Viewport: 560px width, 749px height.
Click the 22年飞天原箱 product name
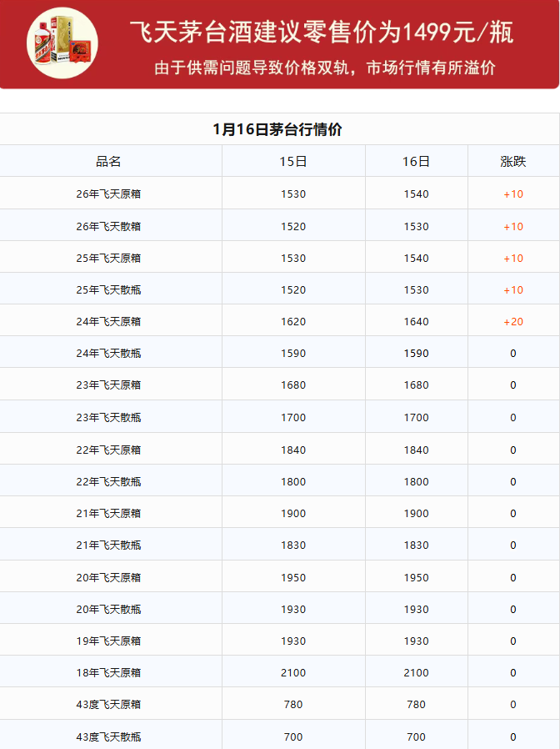pyautogui.click(x=108, y=450)
